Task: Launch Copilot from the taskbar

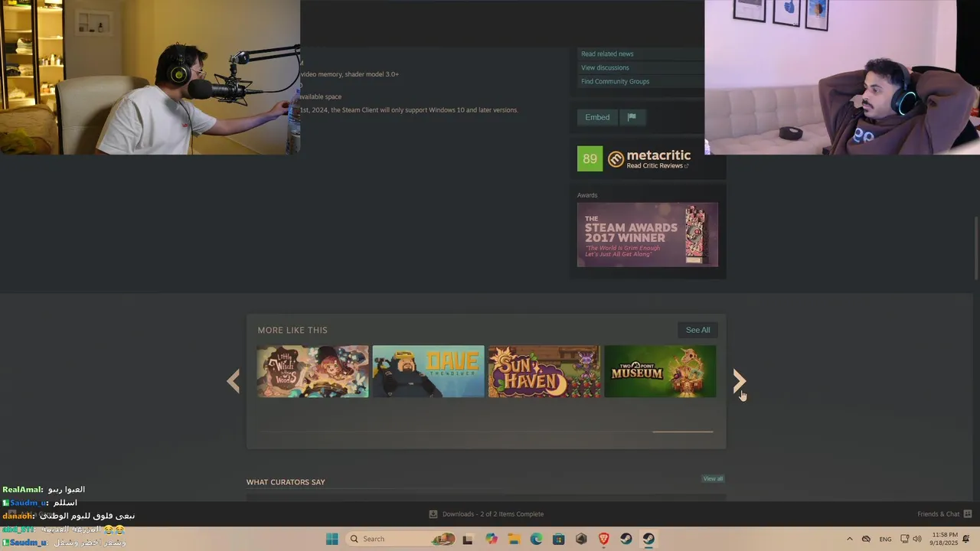Action: (492, 539)
